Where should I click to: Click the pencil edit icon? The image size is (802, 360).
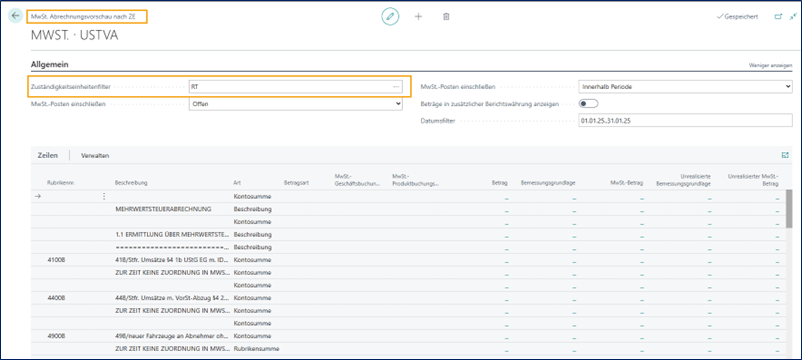point(390,16)
